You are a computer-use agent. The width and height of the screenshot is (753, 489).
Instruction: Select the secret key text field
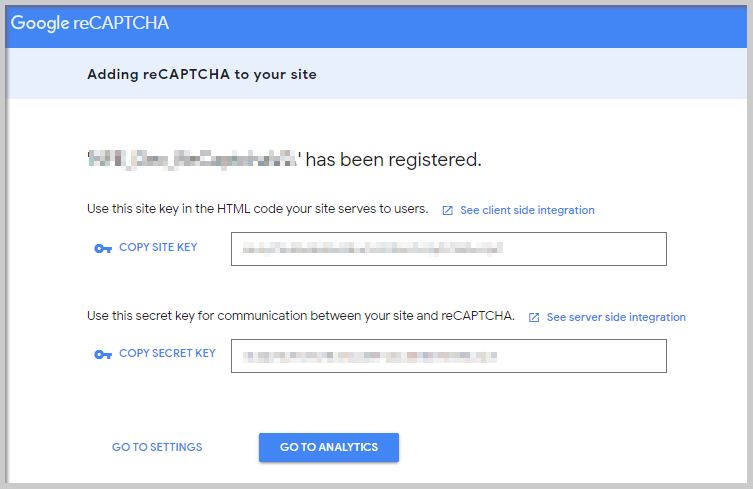click(x=449, y=356)
